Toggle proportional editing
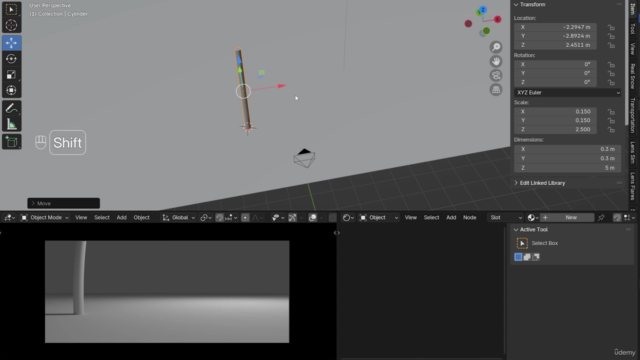Screen dimensions: 640x360 (x=245, y=218)
